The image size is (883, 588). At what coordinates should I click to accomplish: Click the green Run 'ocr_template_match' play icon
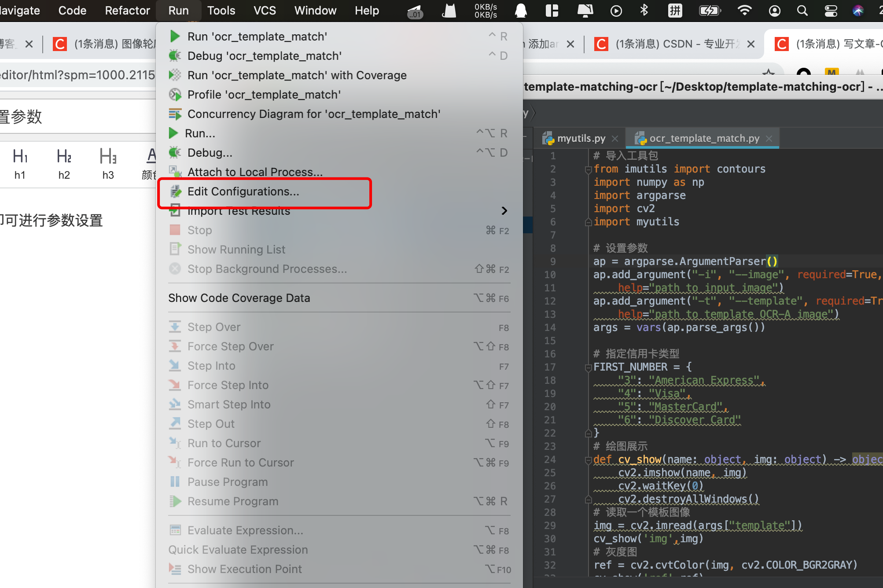pyautogui.click(x=175, y=36)
